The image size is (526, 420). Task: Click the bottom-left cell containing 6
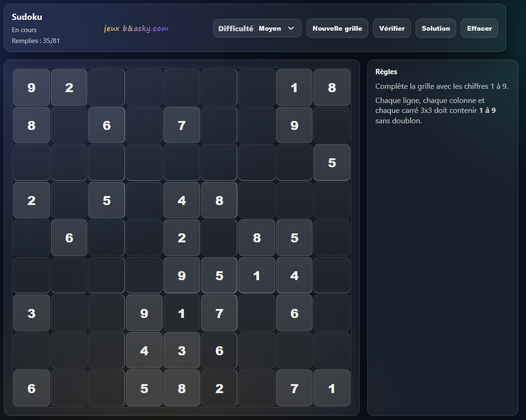point(32,388)
